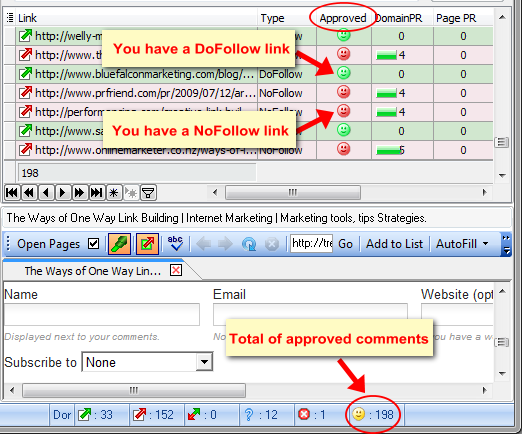Screen dimensions: 522x440
Task: Click the URL address field
Action: [312, 244]
